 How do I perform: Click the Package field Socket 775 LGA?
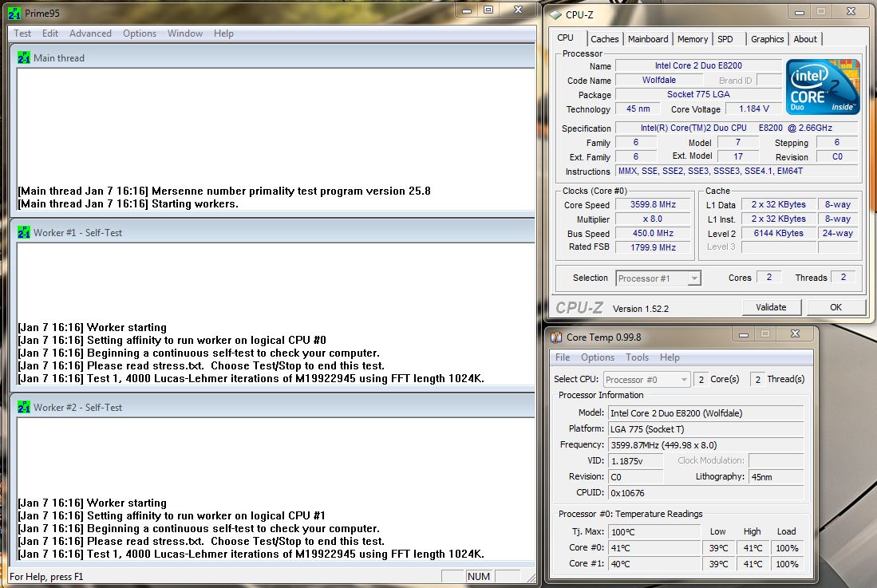(x=698, y=94)
